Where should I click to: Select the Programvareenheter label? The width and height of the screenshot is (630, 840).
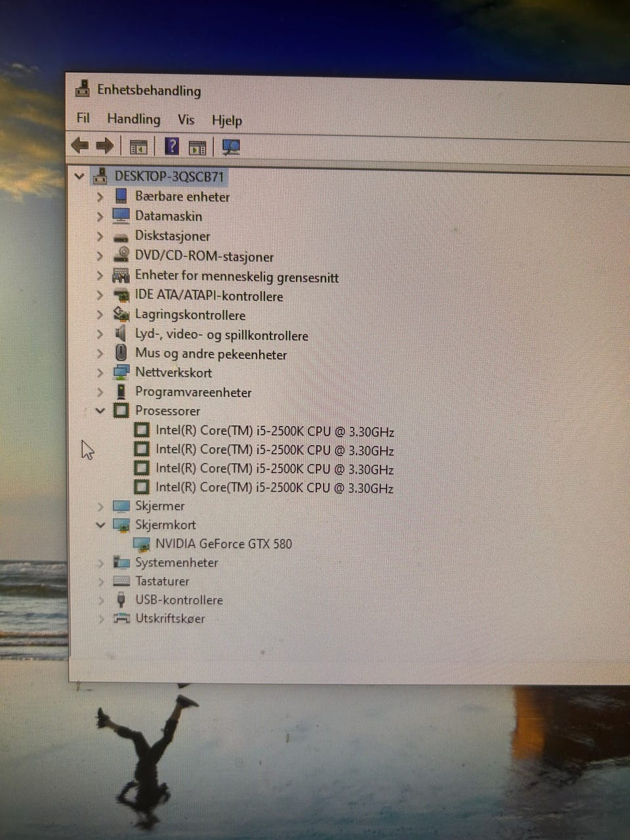(x=194, y=392)
